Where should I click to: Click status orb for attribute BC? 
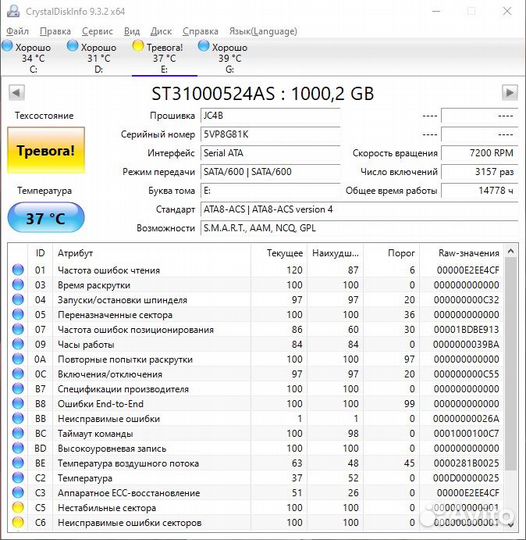(18, 433)
